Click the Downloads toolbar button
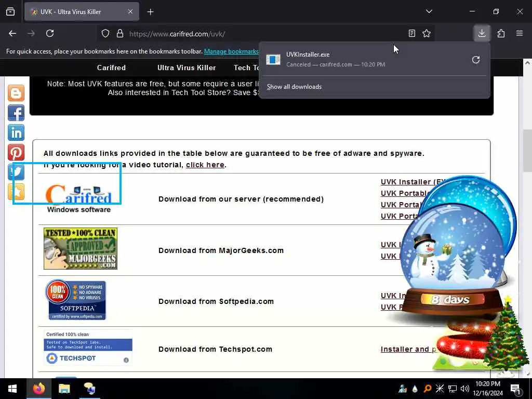Image resolution: width=532 pixels, height=399 pixels. click(482, 33)
